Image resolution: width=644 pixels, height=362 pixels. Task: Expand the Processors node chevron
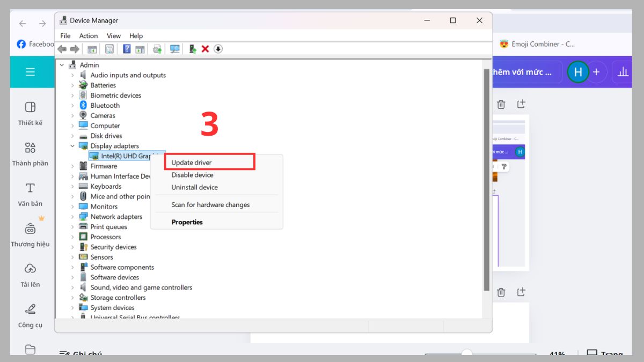pos(72,237)
